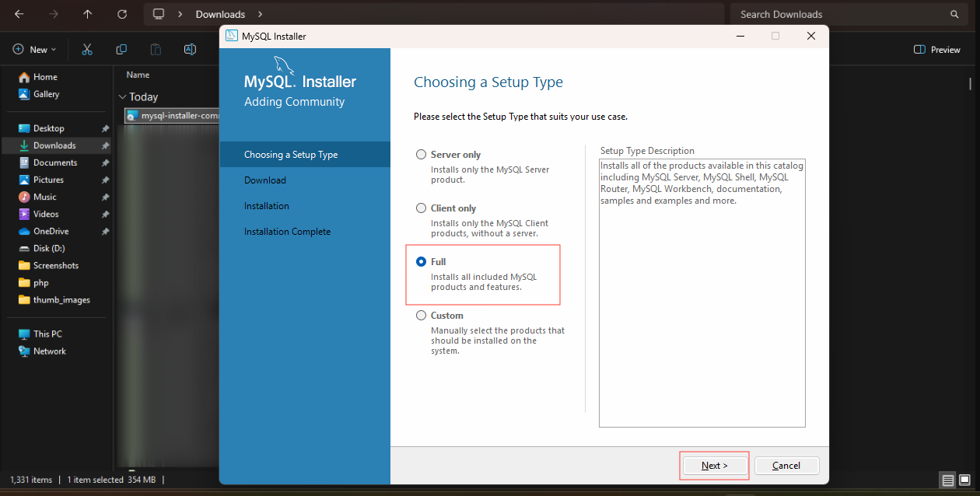Screen dimensions: 980x496
Task: Open Screenshots folder in navigation pane
Action: [55, 265]
